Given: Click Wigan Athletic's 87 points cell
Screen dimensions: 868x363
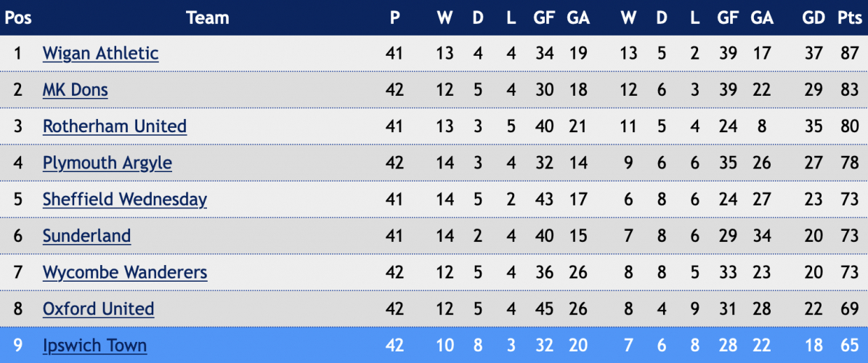Looking at the screenshot, I should pyautogui.click(x=849, y=53).
